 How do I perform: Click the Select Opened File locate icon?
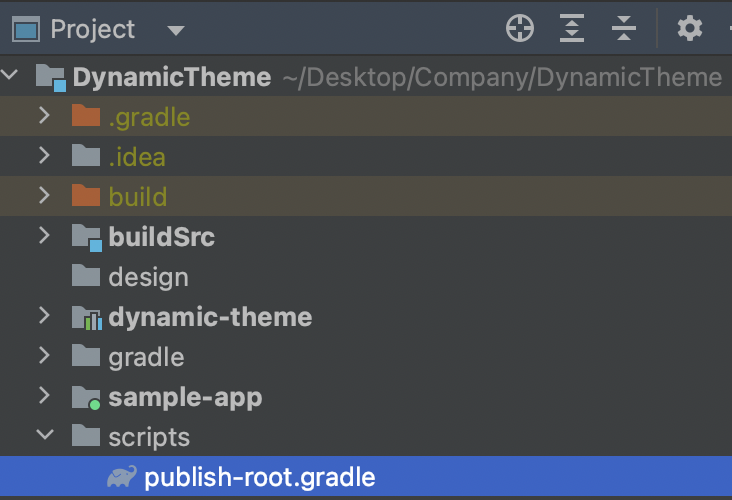coord(520,28)
